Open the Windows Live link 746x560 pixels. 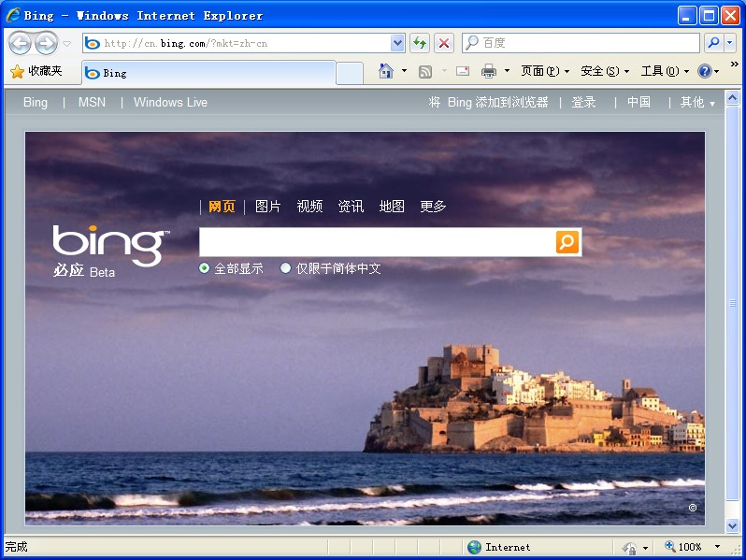click(170, 102)
